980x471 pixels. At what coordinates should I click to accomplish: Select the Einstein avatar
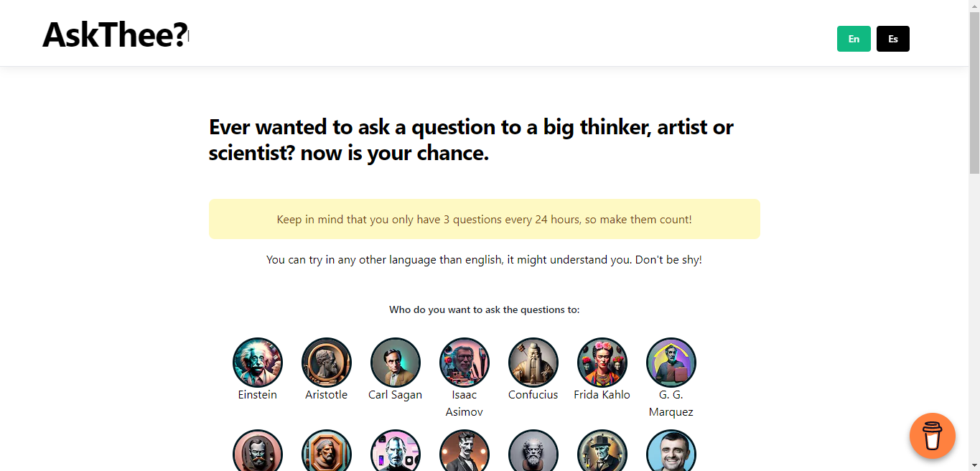coord(258,363)
